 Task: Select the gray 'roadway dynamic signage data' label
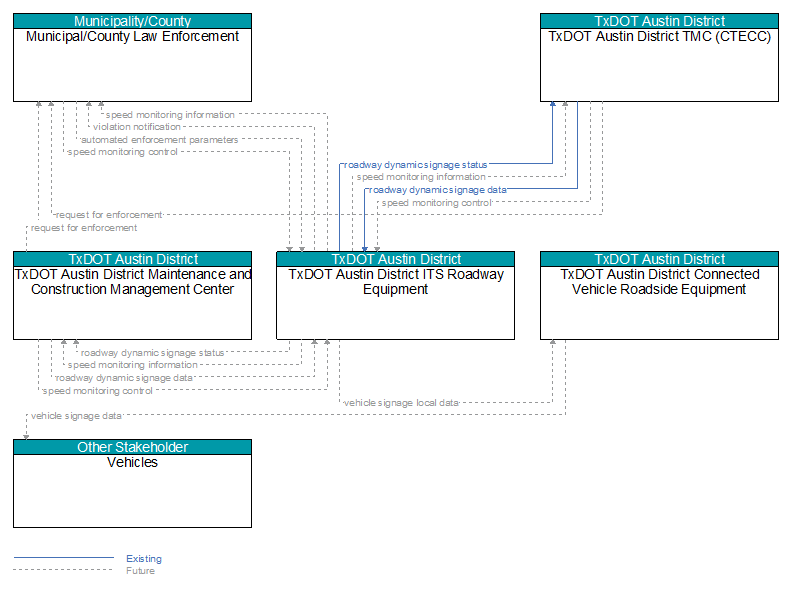pyautogui.click(x=124, y=378)
